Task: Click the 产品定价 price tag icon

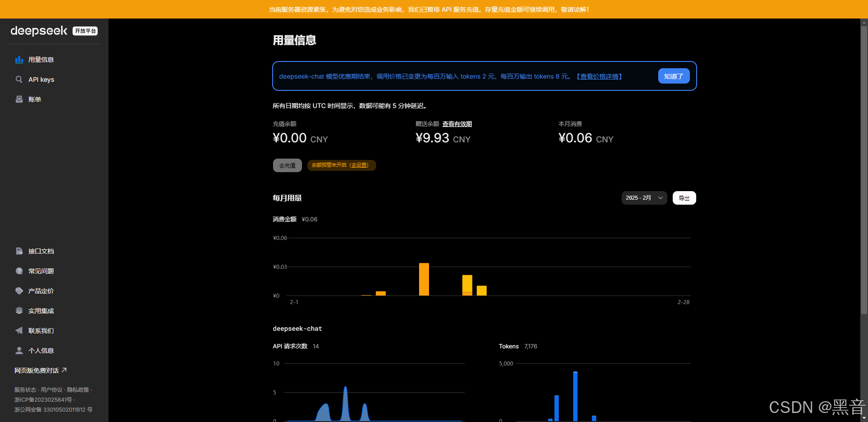Action: point(19,291)
